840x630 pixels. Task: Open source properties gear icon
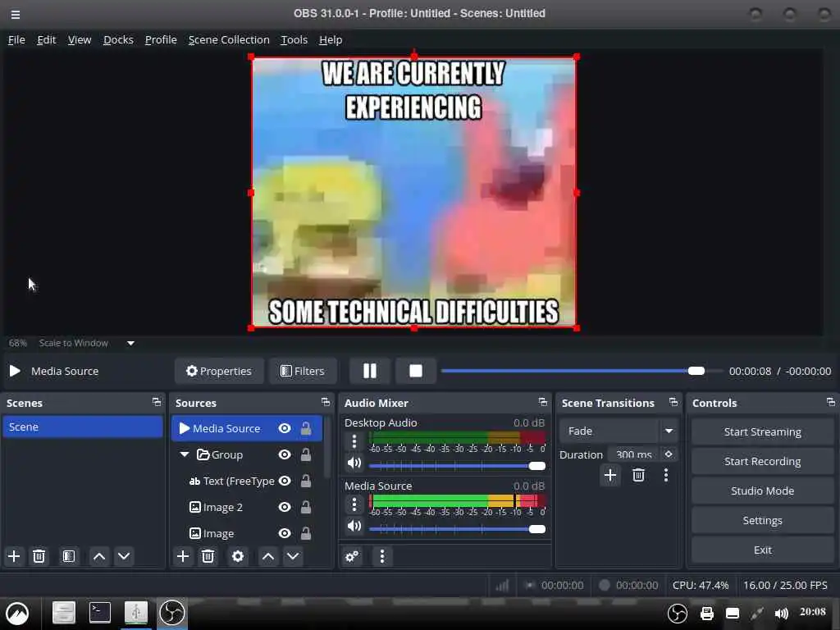click(x=238, y=557)
